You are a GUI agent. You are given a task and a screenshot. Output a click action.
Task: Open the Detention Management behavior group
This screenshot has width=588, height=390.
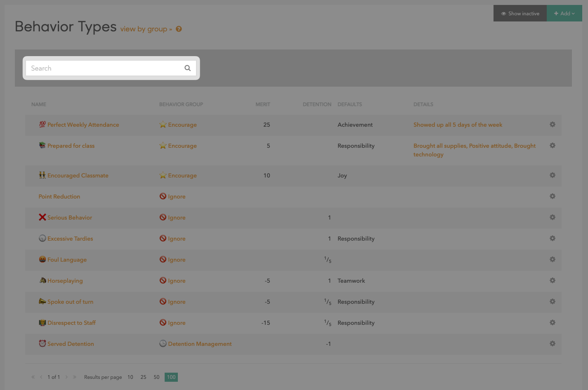click(x=200, y=344)
